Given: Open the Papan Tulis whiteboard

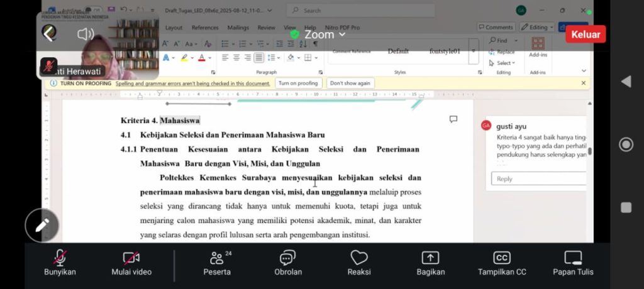Looking at the screenshot, I should point(573,263).
